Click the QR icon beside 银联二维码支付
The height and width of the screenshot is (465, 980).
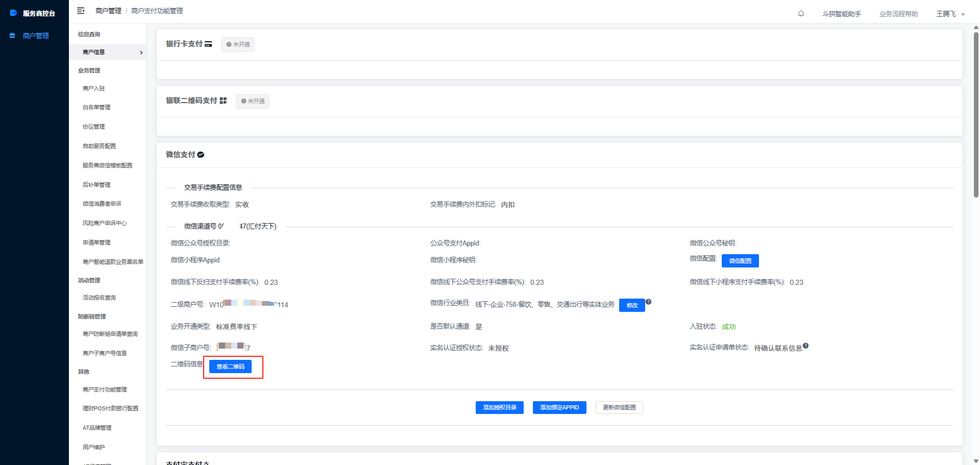(x=223, y=101)
